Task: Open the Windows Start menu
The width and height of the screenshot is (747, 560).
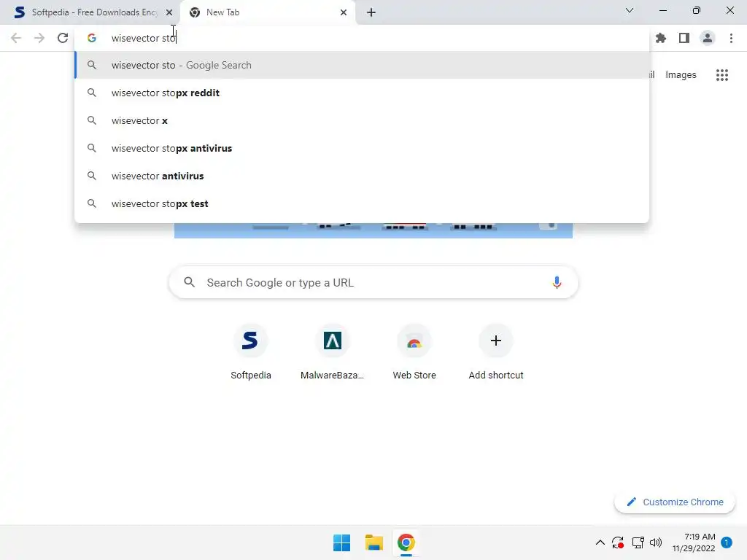Action: [x=341, y=542]
